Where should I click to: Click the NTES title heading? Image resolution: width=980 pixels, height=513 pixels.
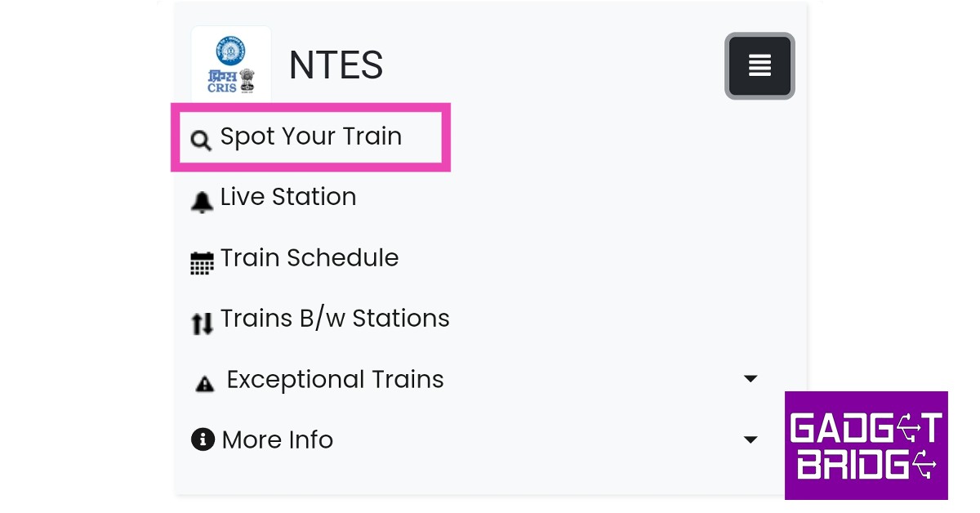tap(336, 65)
